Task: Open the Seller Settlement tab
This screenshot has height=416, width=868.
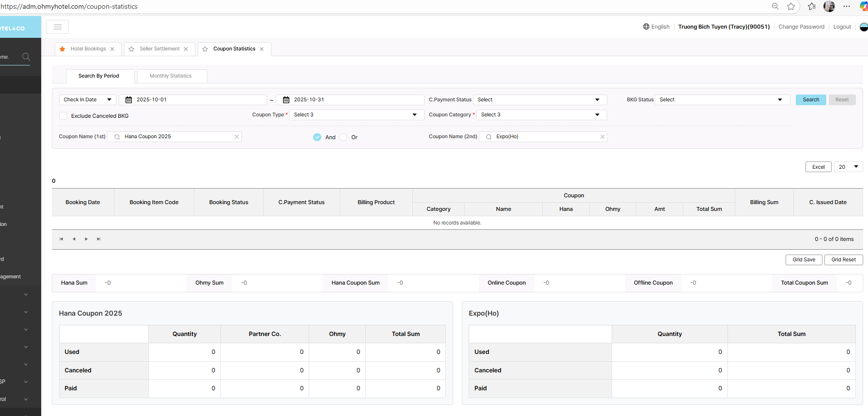Action: pyautogui.click(x=159, y=49)
